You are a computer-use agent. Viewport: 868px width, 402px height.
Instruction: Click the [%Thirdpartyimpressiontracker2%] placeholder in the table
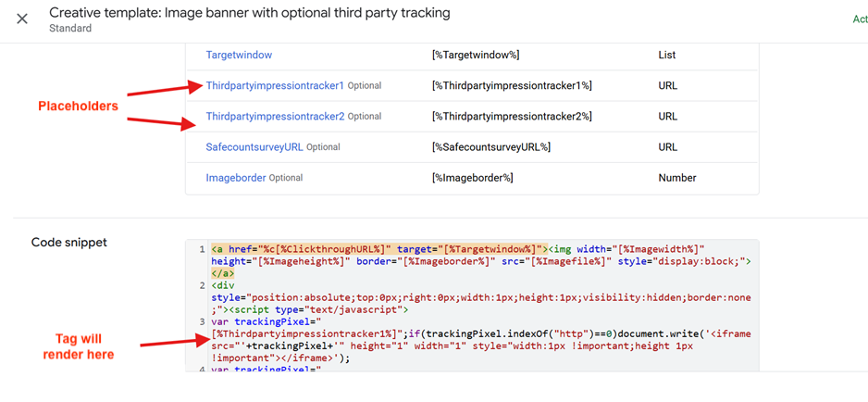tap(512, 117)
